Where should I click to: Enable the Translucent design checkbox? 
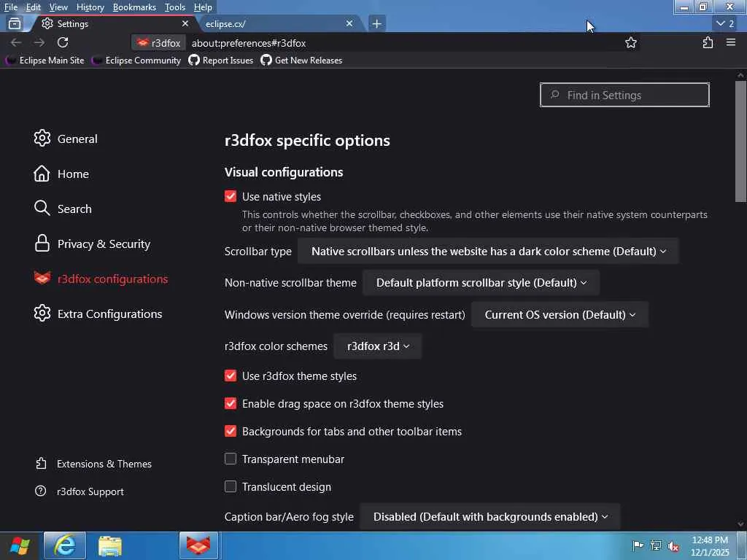point(231,486)
